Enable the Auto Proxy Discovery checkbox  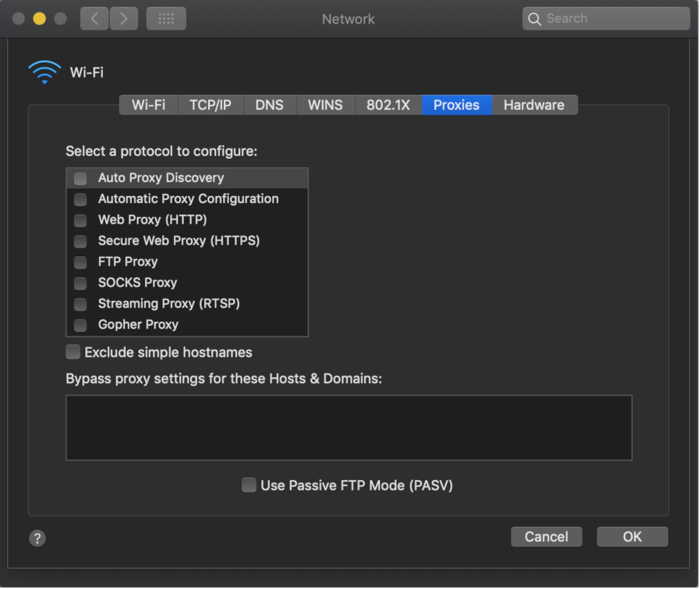(80, 178)
